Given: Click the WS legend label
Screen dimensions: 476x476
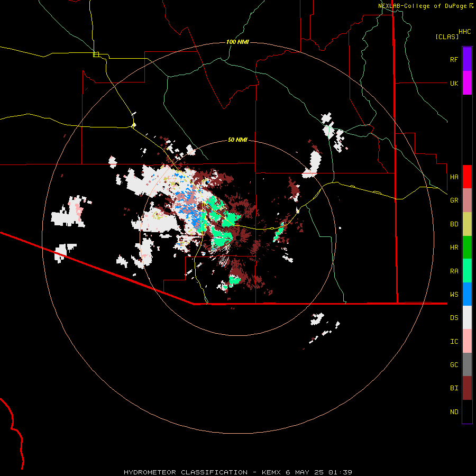Looking at the screenshot, I should click(x=454, y=295).
